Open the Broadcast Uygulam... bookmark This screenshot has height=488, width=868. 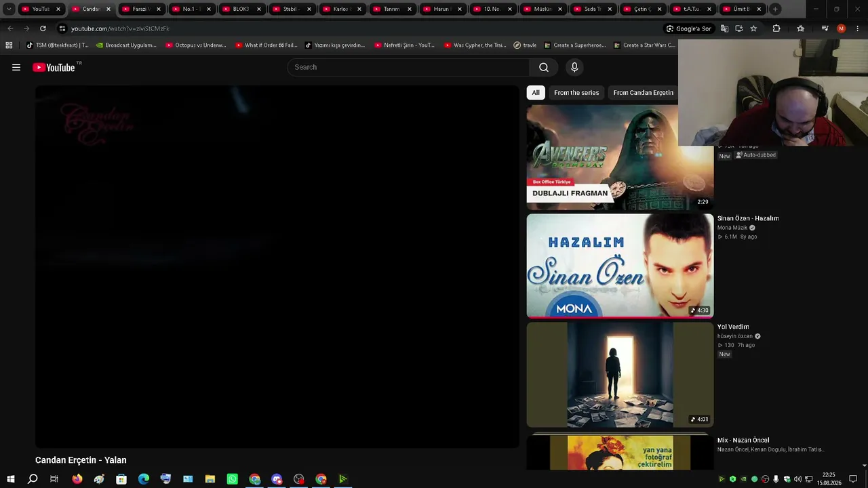pyautogui.click(x=126, y=45)
